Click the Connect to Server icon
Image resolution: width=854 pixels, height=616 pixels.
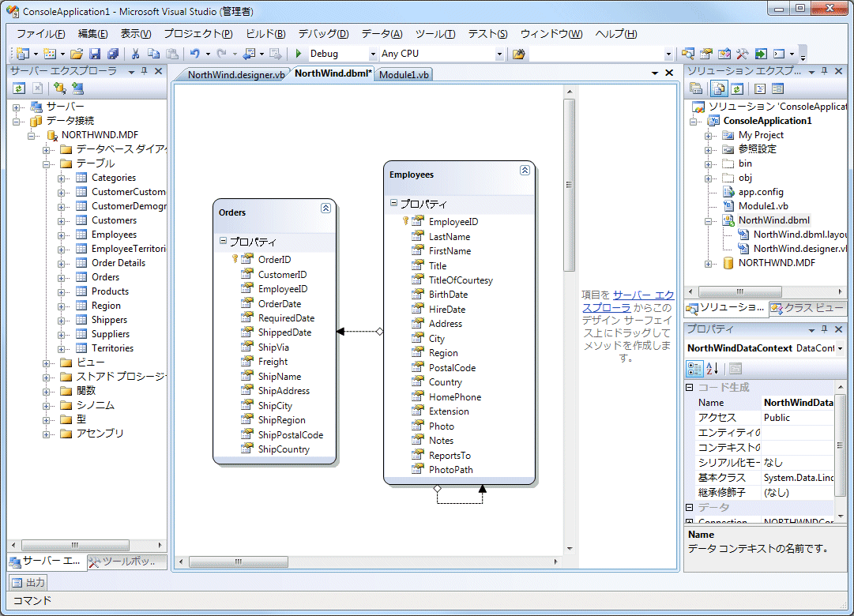tap(77, 88)
